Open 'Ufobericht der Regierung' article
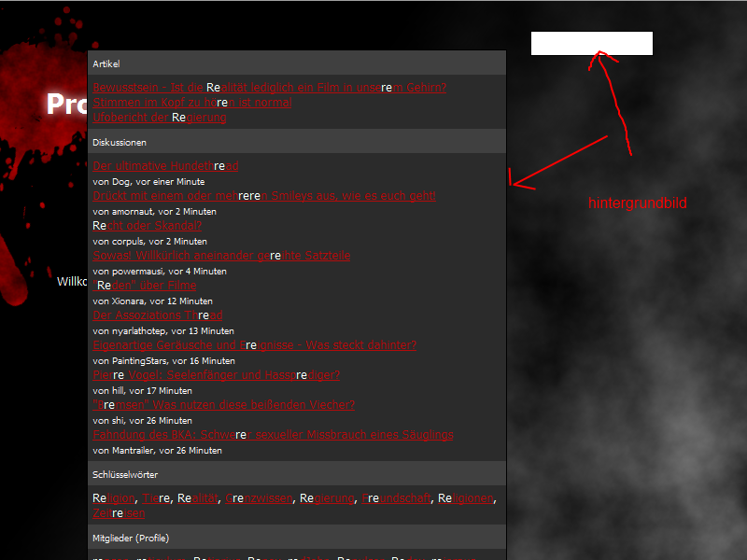 (x=160, y=118)
